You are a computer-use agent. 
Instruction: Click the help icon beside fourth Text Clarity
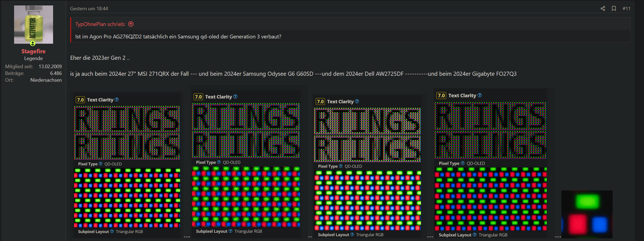click(x=480, y=95)
